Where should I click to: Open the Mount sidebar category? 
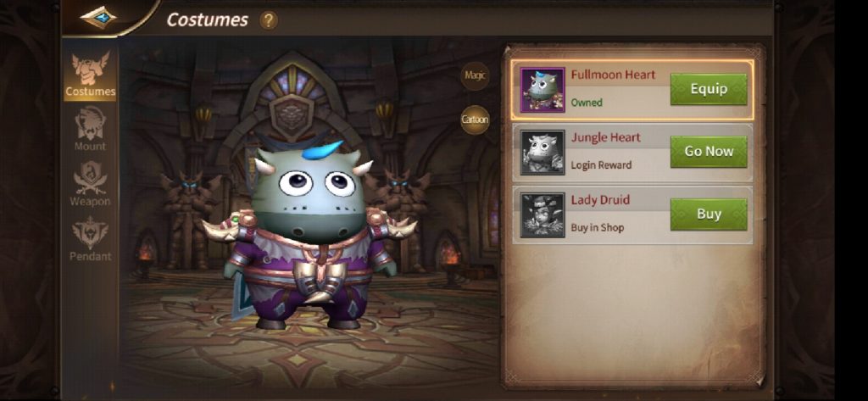pos(90,130)
